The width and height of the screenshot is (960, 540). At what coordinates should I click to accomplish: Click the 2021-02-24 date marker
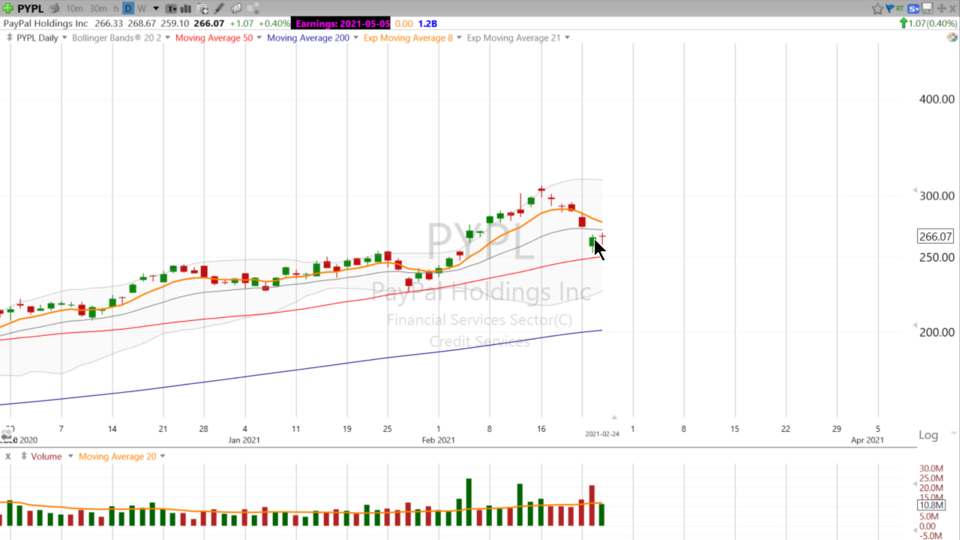602,433
